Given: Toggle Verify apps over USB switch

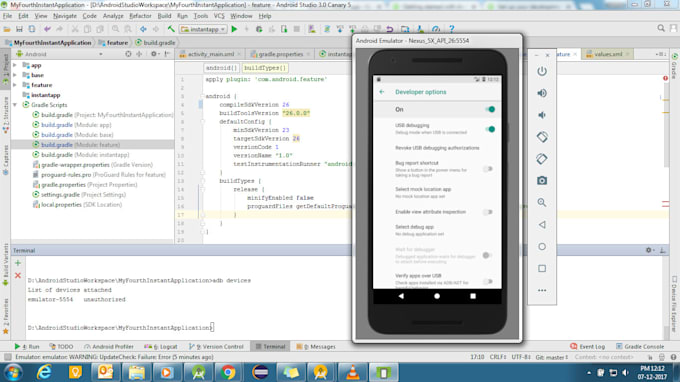Looking at the screenshot, I should (488, 281).
